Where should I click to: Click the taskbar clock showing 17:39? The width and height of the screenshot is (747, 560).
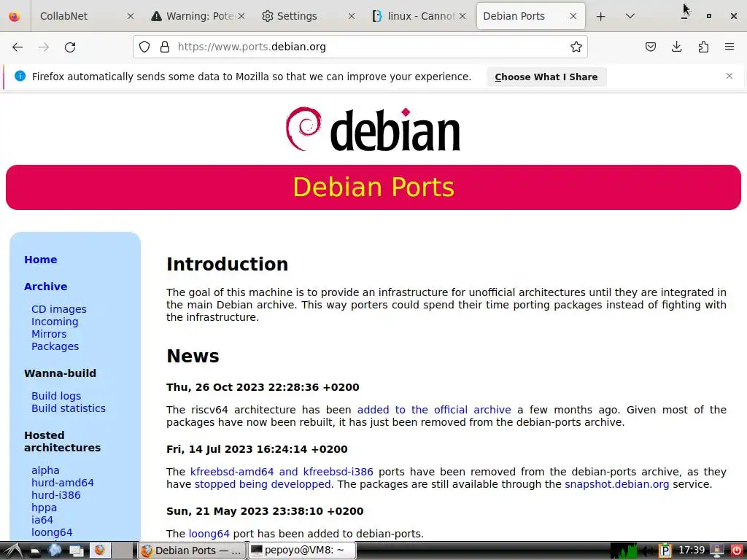[692, 550]
